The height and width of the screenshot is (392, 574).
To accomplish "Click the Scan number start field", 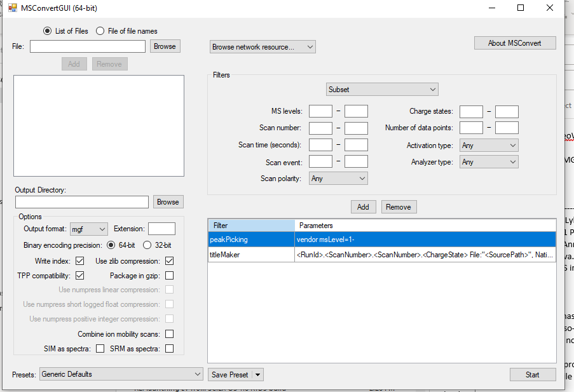I will 320,128.
